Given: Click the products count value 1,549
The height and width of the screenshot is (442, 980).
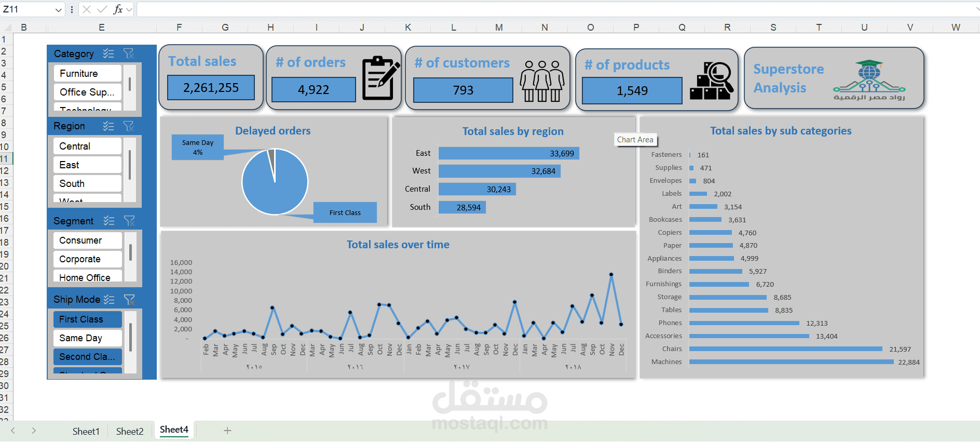Looking at the screenshot, I should (632, 91).
